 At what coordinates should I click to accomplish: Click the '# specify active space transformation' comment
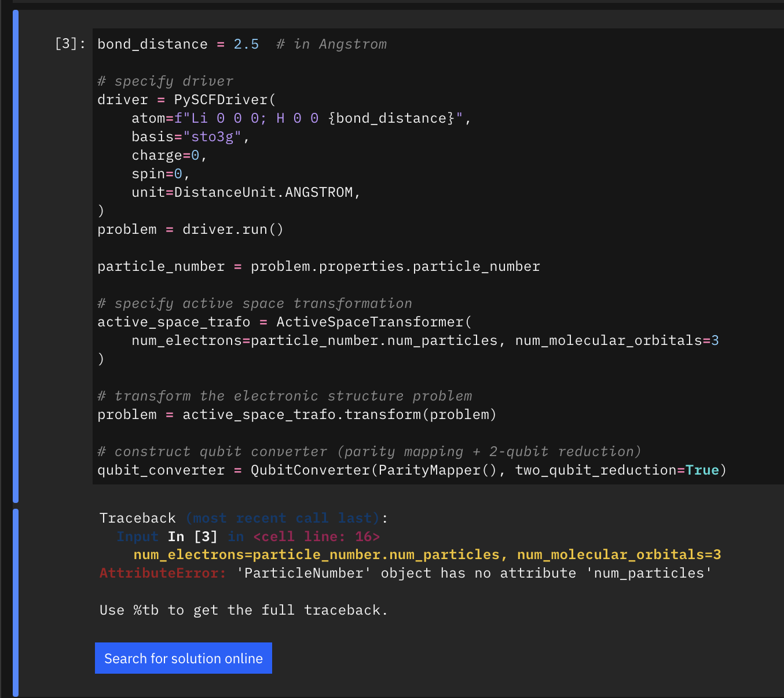pos(255,303)
